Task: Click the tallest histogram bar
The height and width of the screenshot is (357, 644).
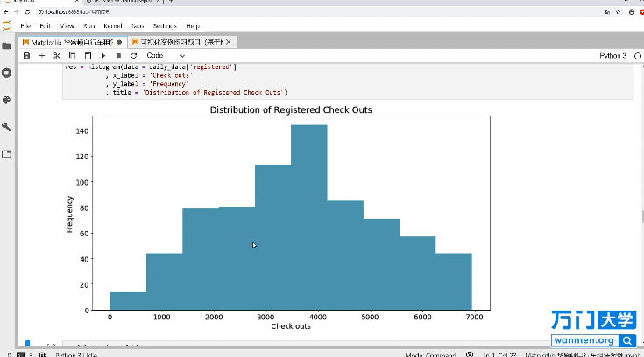Action: point(308,217)
